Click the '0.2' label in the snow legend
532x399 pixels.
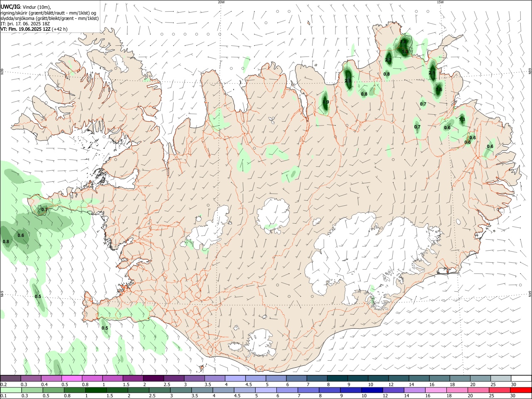coord(3,384)
